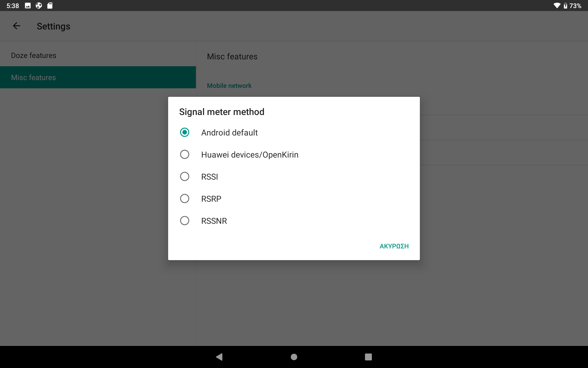Image resolution: width=588 pixels, height=368 pixels.
Task: Tap the back arrow next to Settings
Action: (x=17, y=26)
